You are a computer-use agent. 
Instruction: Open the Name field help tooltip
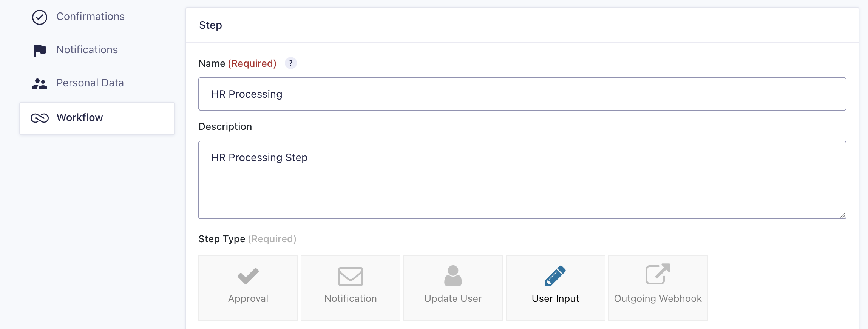(290, 63)
